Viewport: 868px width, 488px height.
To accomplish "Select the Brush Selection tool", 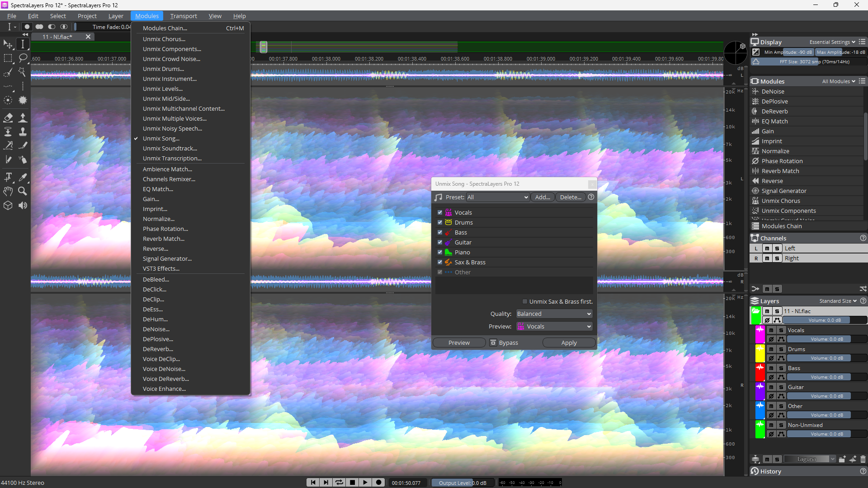I will point(8,72).
